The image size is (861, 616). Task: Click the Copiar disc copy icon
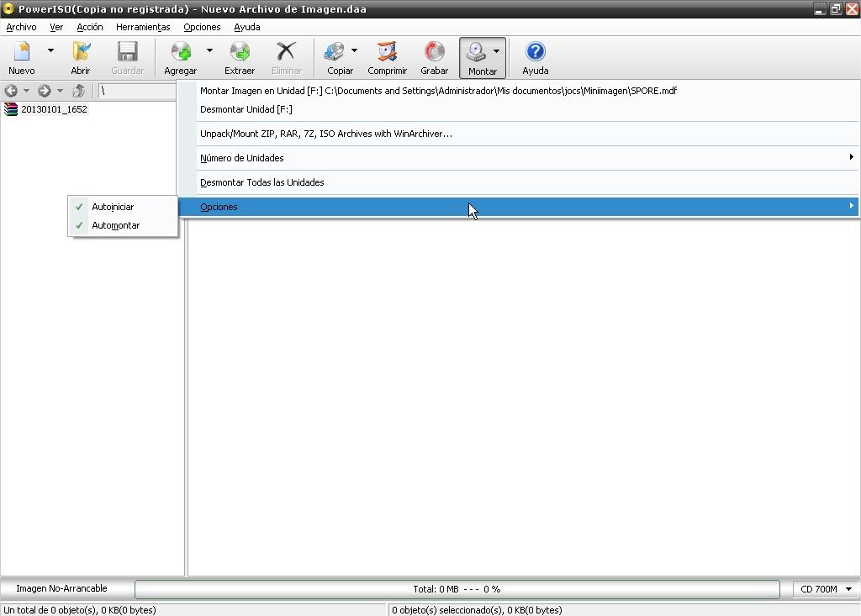(335, 52)
